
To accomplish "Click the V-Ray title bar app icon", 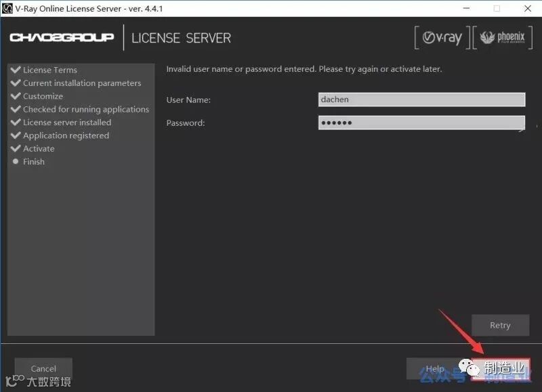I will [7, 8].
